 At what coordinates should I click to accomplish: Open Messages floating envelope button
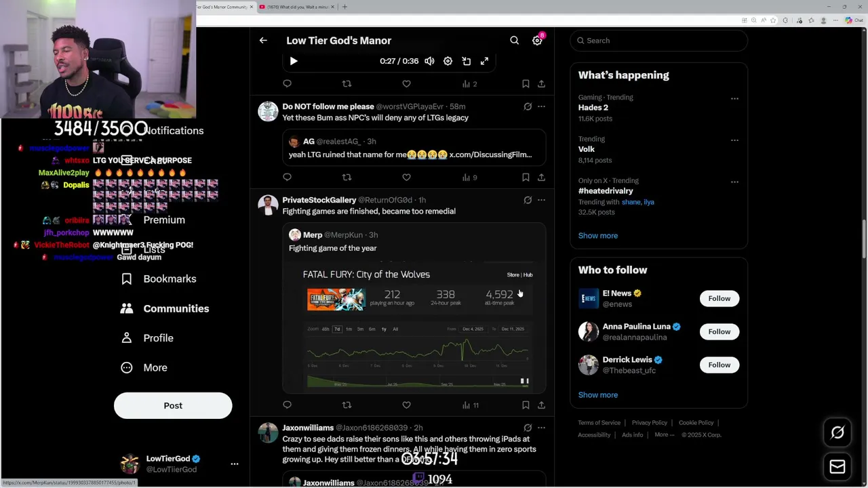[837, 466]
